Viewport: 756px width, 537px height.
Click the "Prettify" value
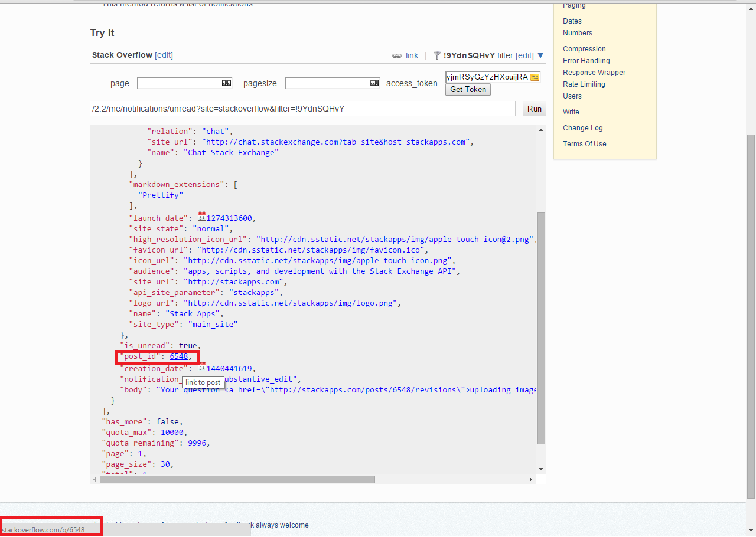click(x=161, y=195)
